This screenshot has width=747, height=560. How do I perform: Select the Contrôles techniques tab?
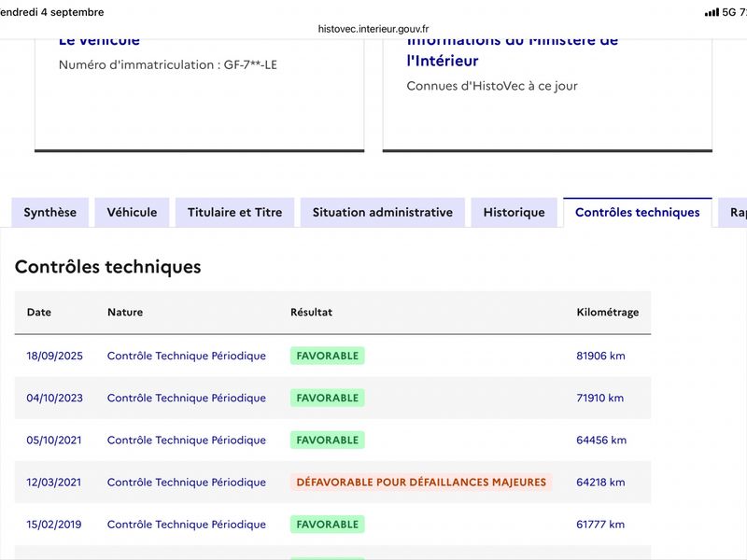tap(638, 213)
